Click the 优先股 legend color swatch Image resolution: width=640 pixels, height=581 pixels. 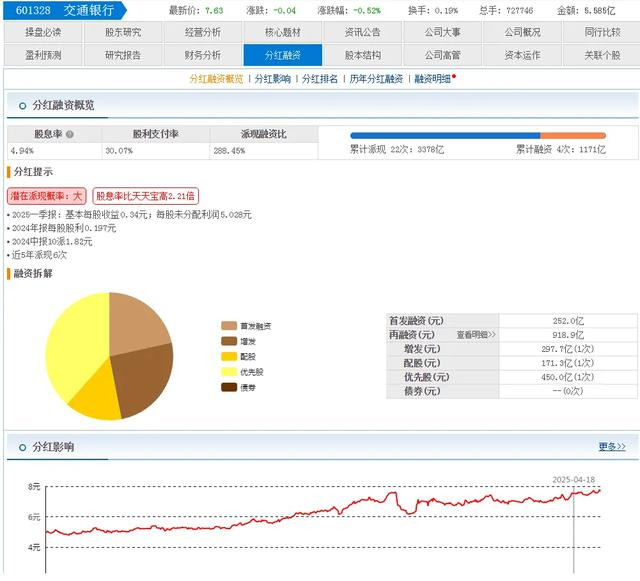pos(229,372)
